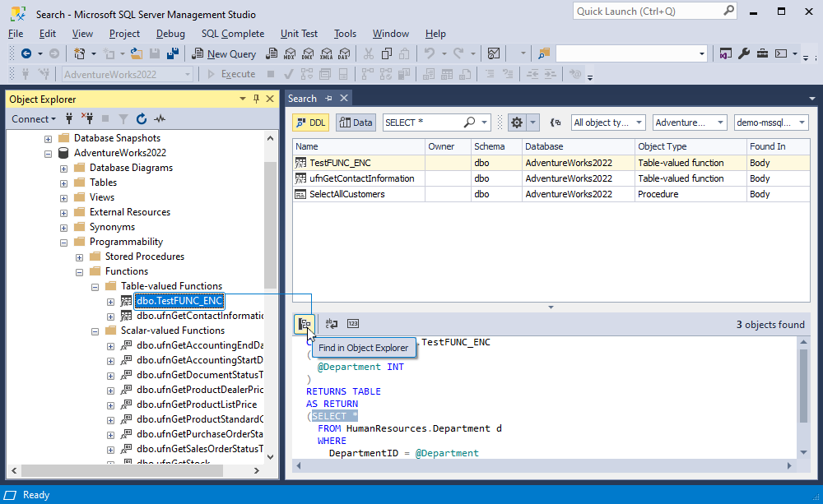This screenshot has height=504, width=823.
Task: Open the Toolbox icon
Action: (x=762, y=53)
